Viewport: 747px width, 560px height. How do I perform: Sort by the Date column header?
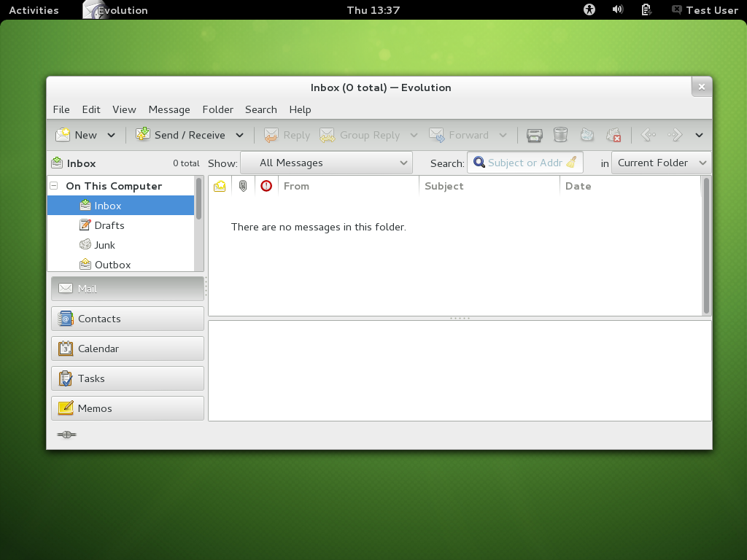[630, 186]
